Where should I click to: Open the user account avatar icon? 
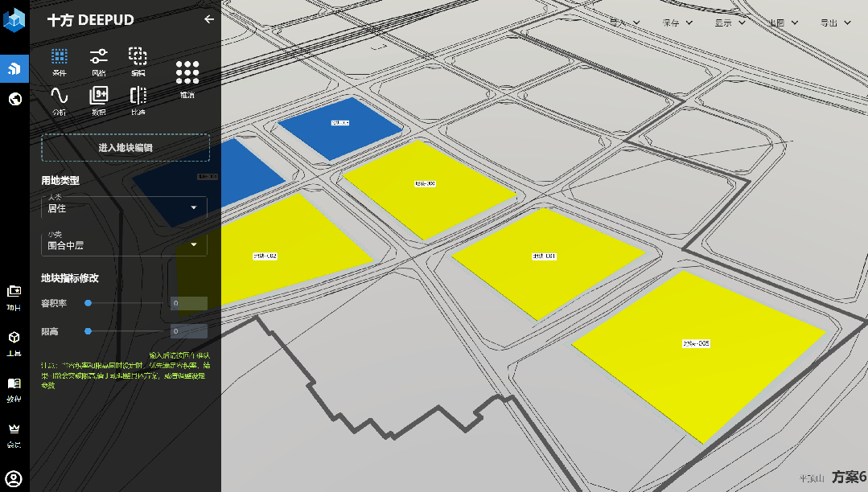tap(14, 478)
